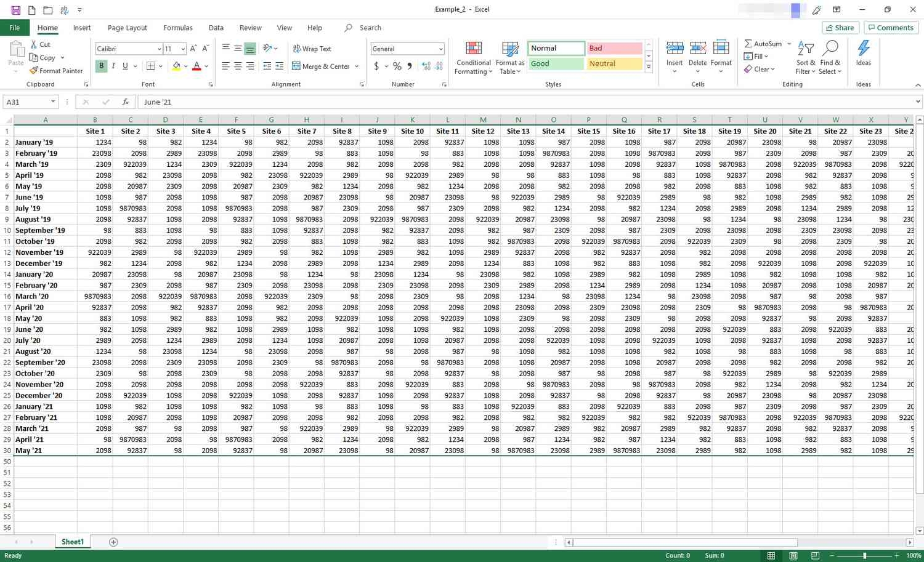Image resolution: width=924 pixels, height=562 pixels.
Task: Open the Comments button
Action: pos(891,28)
